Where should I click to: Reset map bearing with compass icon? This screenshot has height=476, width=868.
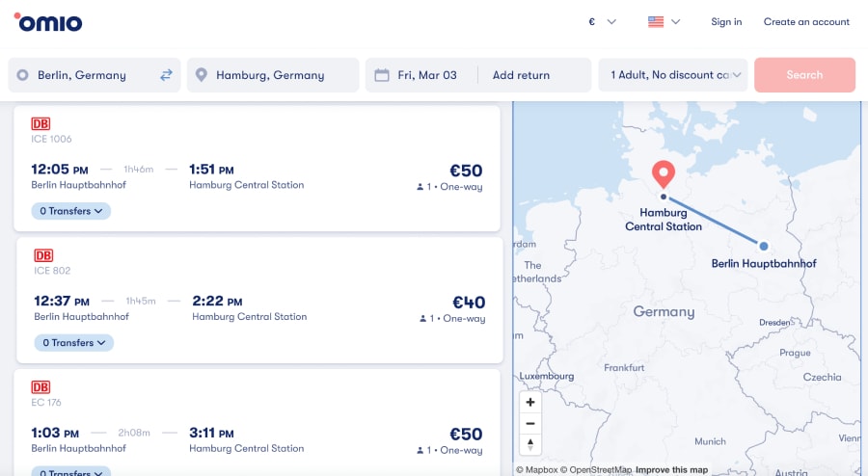point(530,444)
